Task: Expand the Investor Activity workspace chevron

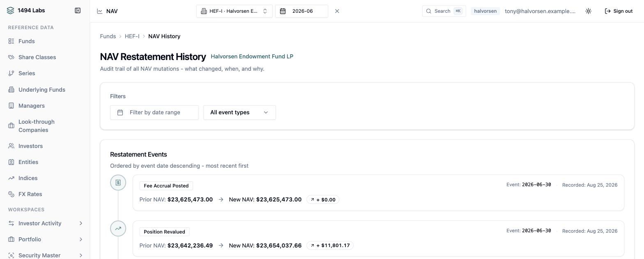Action: click(x=80, y=223)
